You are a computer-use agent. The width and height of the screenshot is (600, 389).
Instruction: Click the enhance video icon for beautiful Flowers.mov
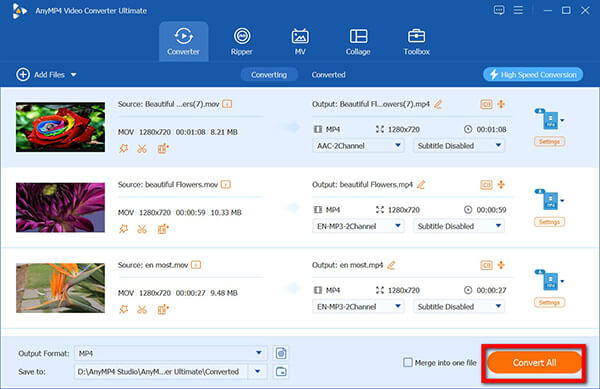tap(163, 229)
